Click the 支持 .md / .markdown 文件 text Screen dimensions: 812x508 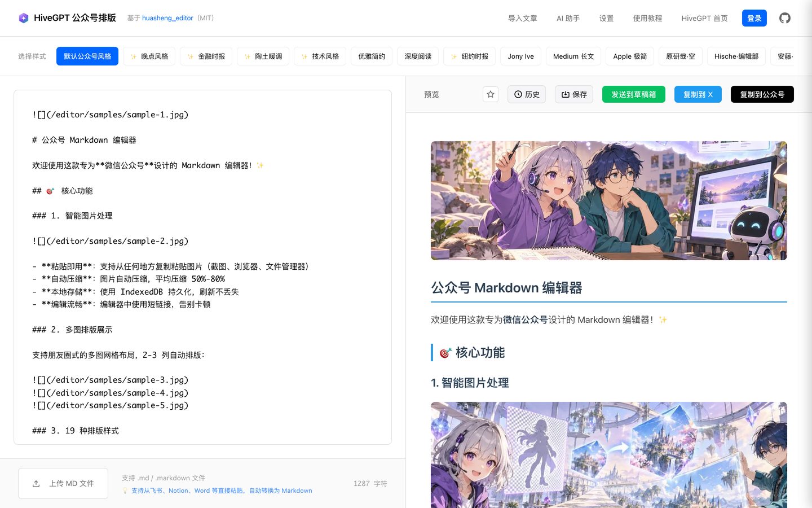164,478
